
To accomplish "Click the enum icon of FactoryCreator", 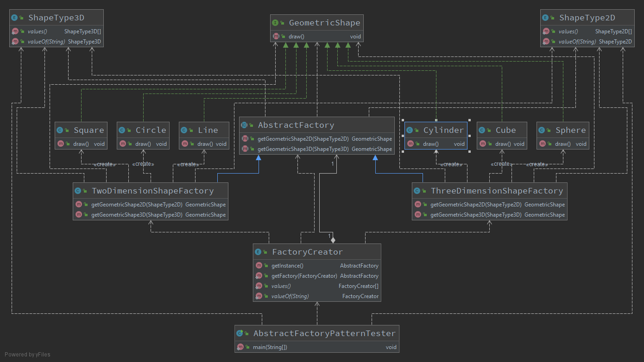I will click(x=258, y=251).
